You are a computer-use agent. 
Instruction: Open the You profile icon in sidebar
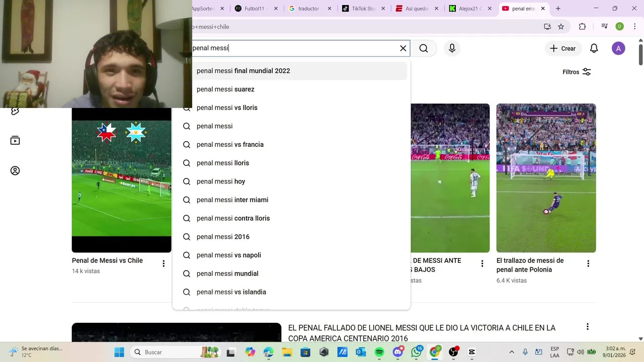(x=15, y=171)
